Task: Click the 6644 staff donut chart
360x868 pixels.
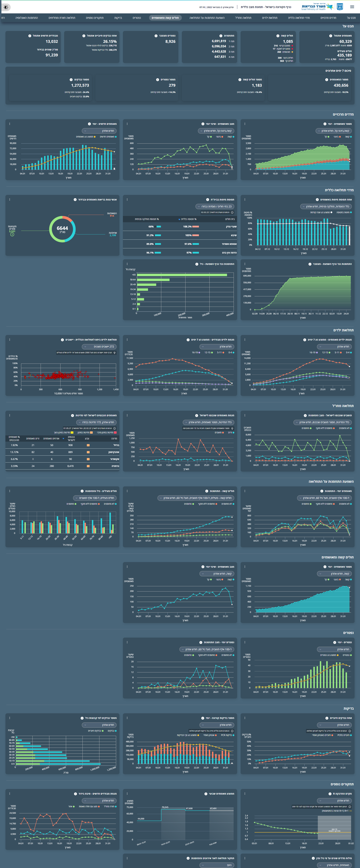Action: (x=62, y=229)
